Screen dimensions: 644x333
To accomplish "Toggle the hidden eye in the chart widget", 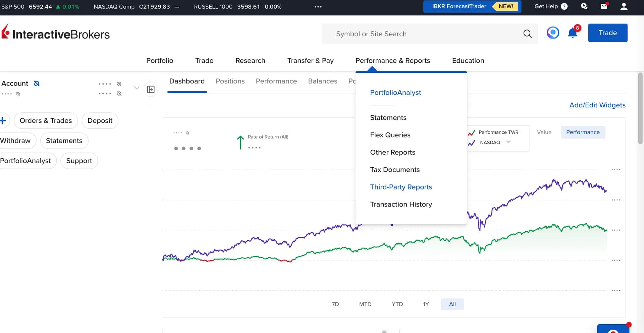I will 187,133.
